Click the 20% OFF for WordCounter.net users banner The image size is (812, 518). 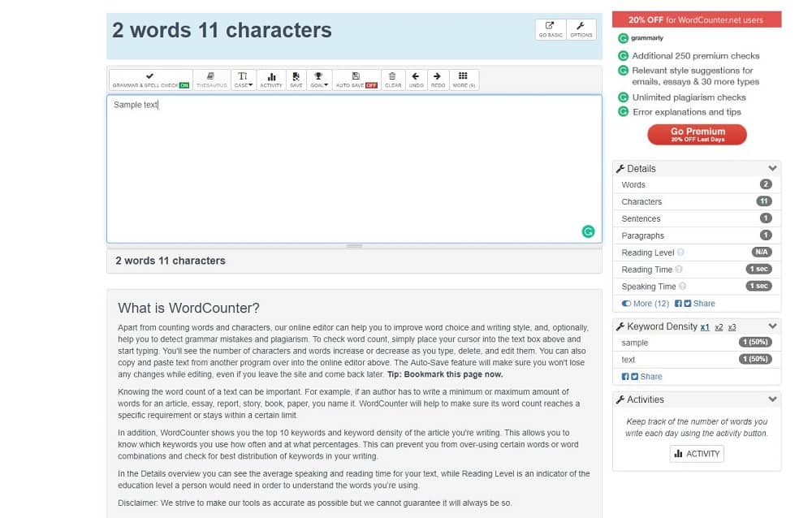697,19
